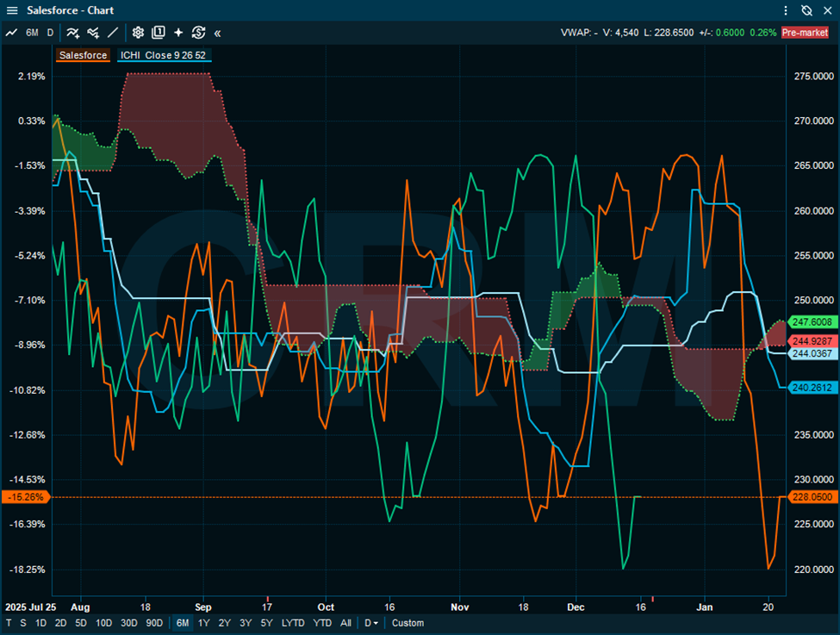This screenshot has width=840, height=635.
Task: Click the chart template pages icon
Action: pos(159,33)
